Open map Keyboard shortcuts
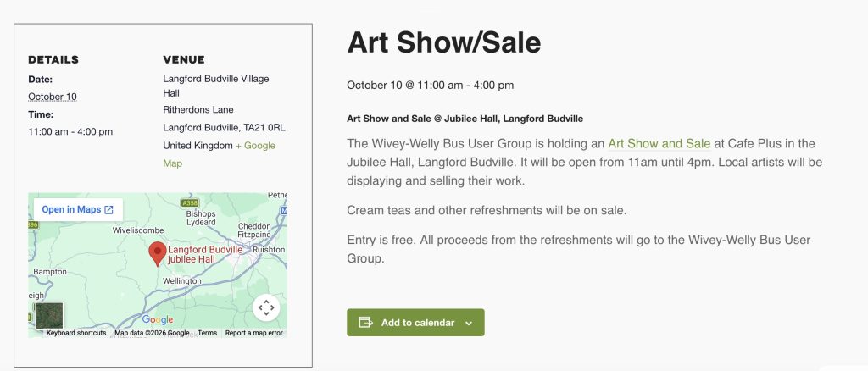 [76, 333]
